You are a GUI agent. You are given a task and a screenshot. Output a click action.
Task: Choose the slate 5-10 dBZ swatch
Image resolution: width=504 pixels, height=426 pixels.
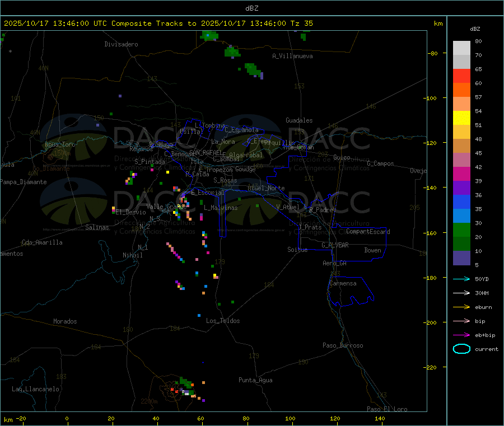461,258
